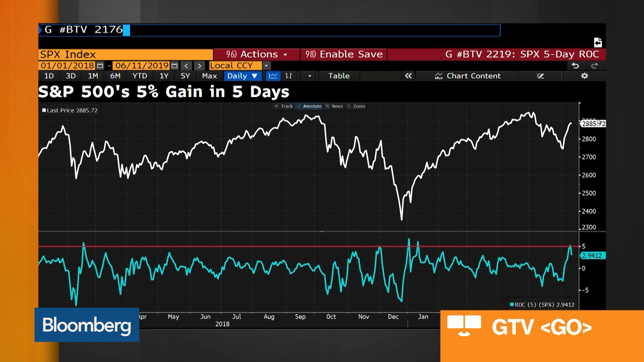Click the line chart type icon
This screenshot has height=362, width=644.
[x=273, y=76]
